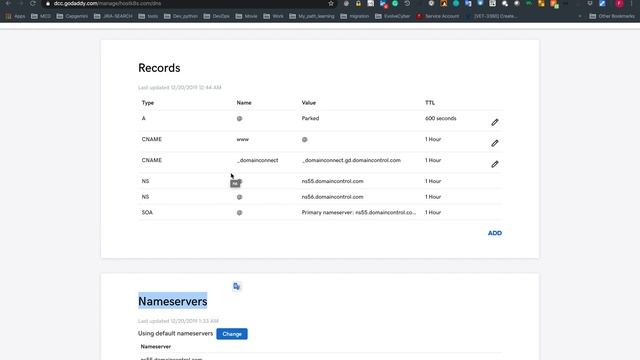Go back with the browser back arrow
The width and height of the screenshot is (640, 360).
click(8, 3)
